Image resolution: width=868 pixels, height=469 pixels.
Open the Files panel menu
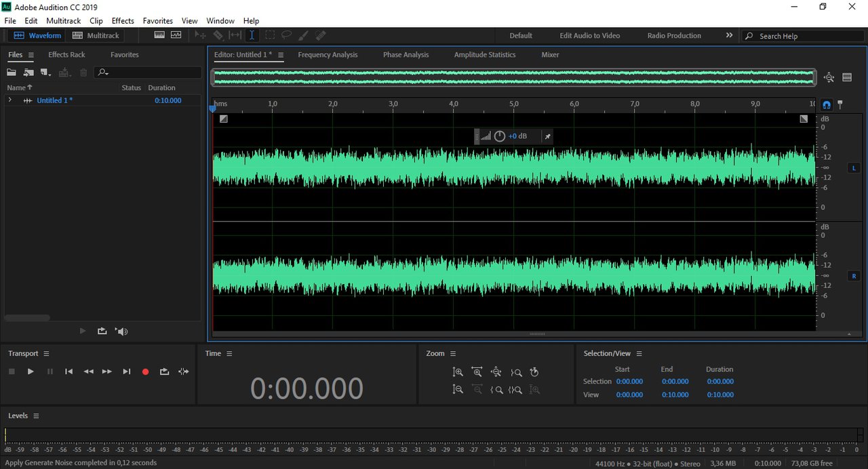[x=31, y=55]
